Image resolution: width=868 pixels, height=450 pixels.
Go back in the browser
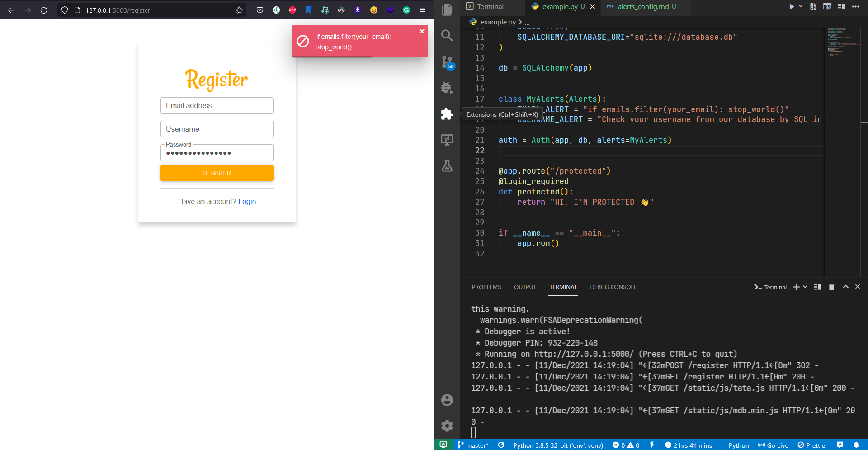[11, 10]
